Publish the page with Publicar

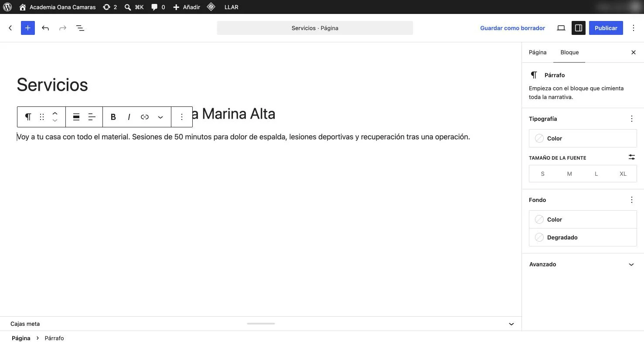point(606,28)
